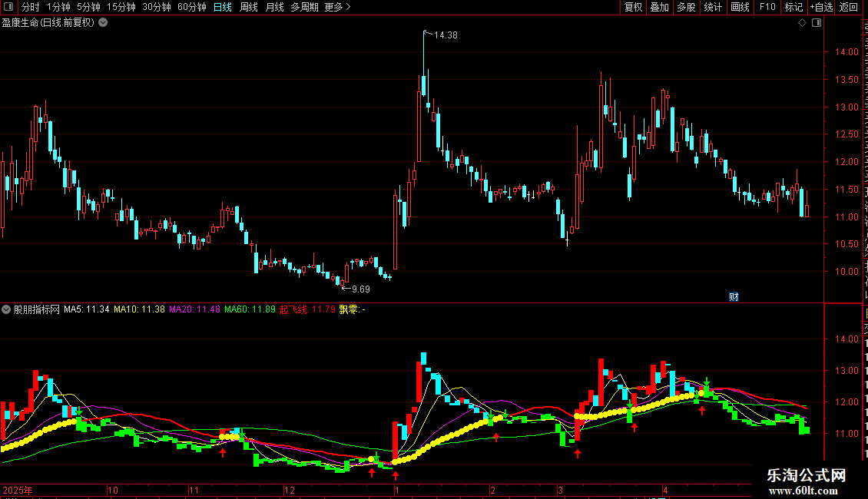Viewport: 868px width, 499px height.
Task: Click the MA20: 11.48 indicator value
Action: point(195,309)
